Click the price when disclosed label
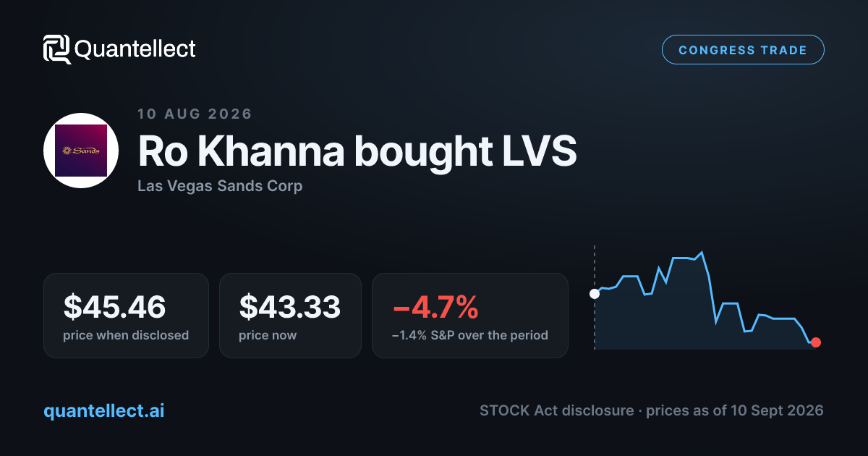 click(x=126, y=335)
